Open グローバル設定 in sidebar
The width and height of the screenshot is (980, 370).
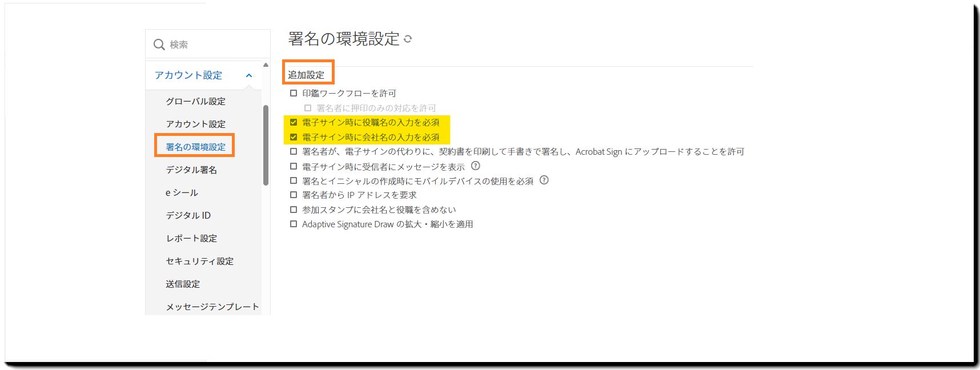click(195, 101)
